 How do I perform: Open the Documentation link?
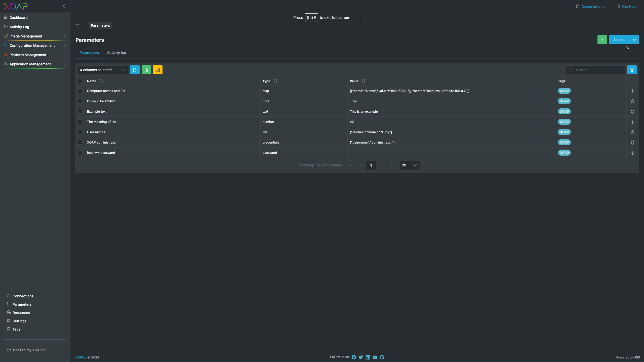(594, 6)
